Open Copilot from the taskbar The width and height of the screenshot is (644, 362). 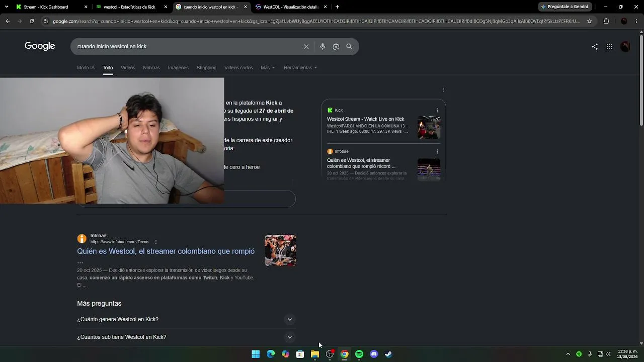(285, 354)
